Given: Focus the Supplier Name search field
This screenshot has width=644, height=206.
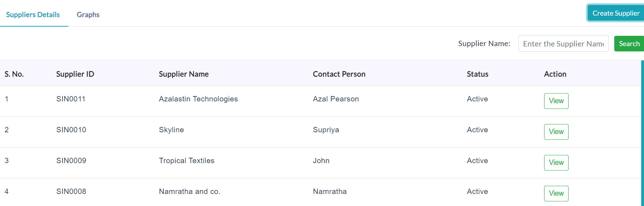Looking at the screenshot, I should click(x=563, y=44).
